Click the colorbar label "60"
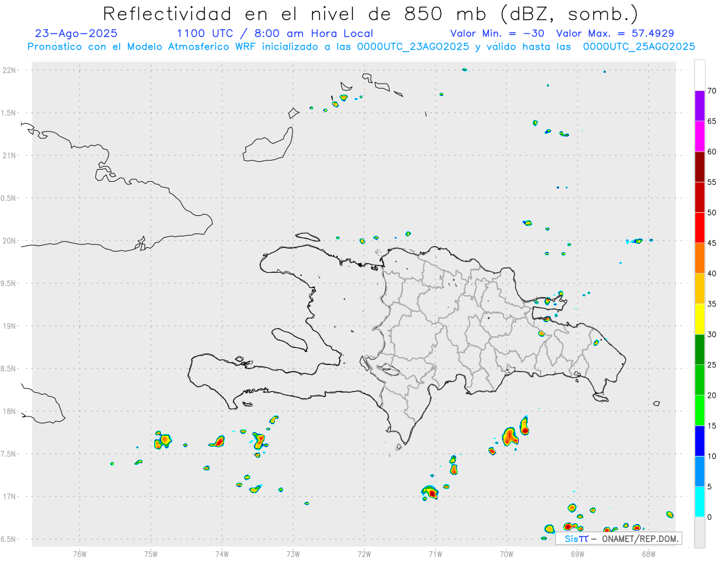728x562 pixels. [712, 152]
